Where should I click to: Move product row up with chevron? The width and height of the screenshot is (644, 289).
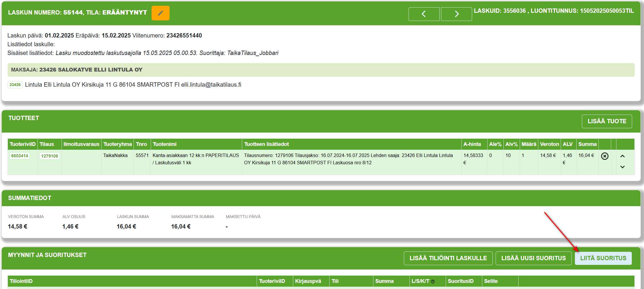click(622, 156)
